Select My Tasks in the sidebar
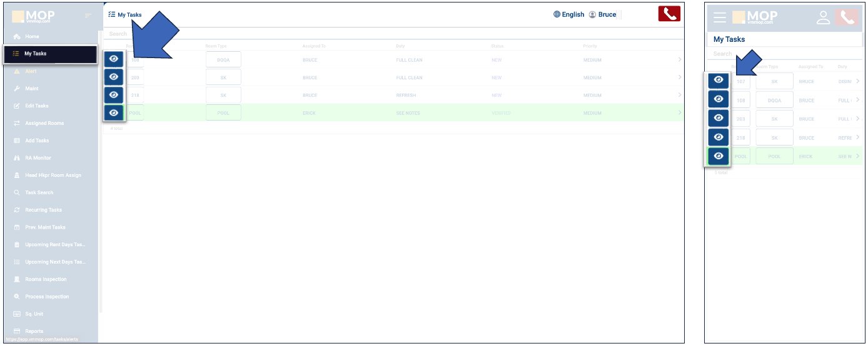This screenshot has height=346, width=868. click(x=36, y=54)
